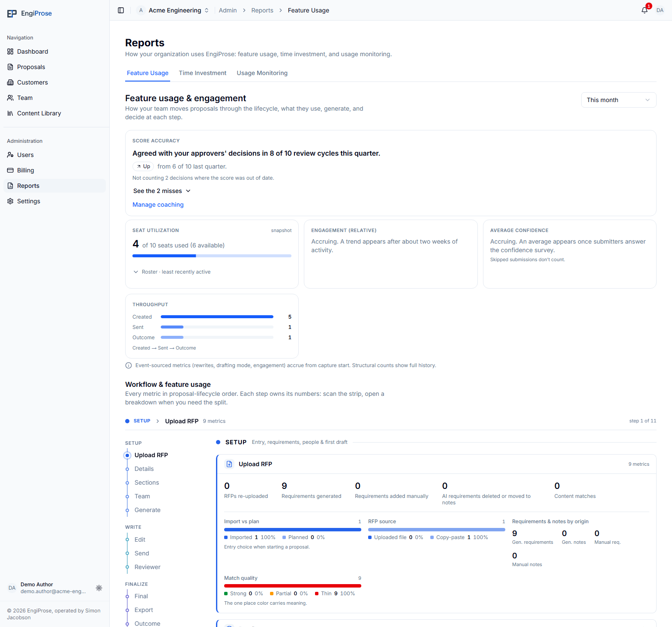Open Dashboard from the sidebar
The height and width of the screenshot is (627, 672).
pyautogui.click(x=54, y=51)
